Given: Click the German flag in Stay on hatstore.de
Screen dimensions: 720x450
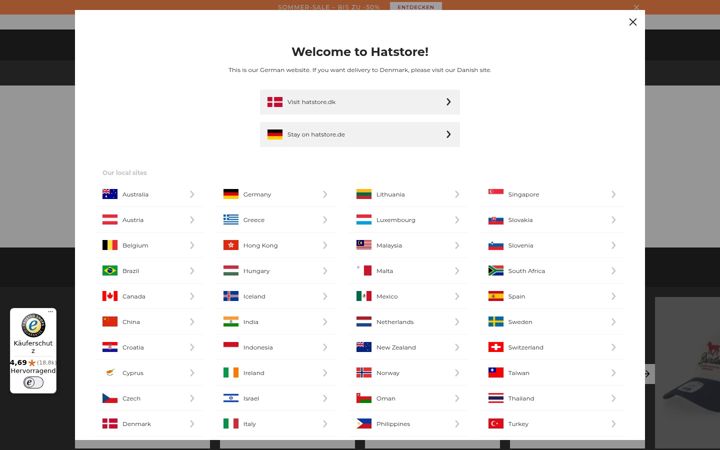Looking at the screenshot, I should point(275,135).
